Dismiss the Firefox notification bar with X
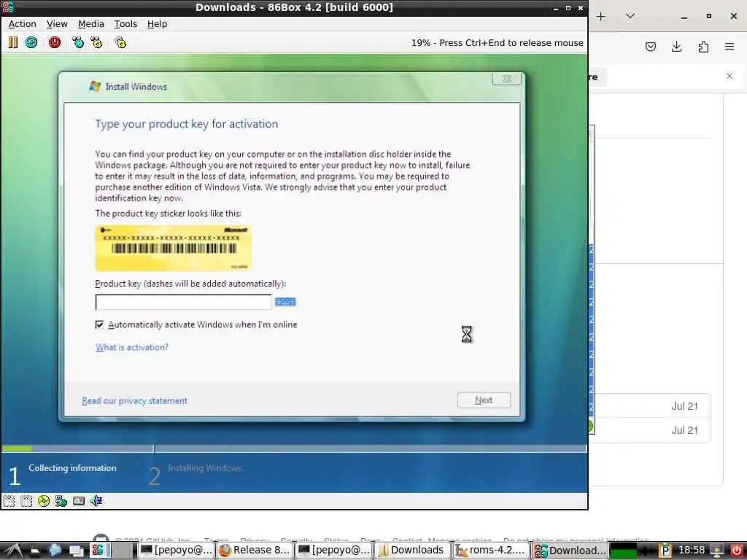 (x=729, y=76)
